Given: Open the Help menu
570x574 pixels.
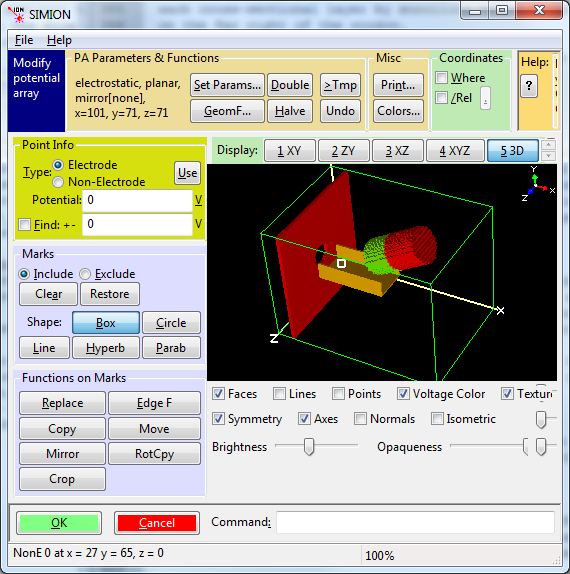Looking at the screenshot, I should click(x=59, y=40).
